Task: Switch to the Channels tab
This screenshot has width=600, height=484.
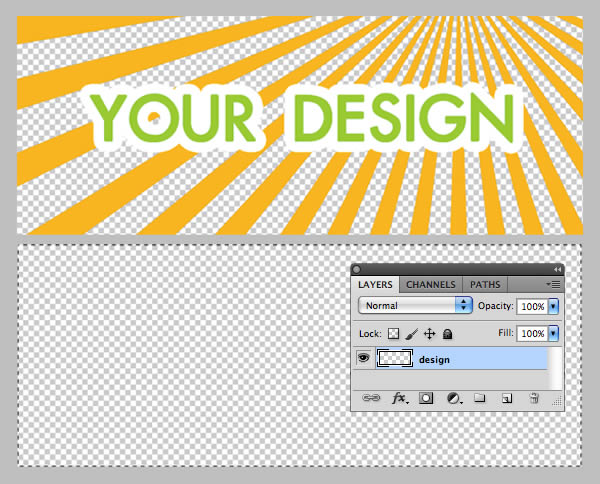Action: [x=430, y=285]
